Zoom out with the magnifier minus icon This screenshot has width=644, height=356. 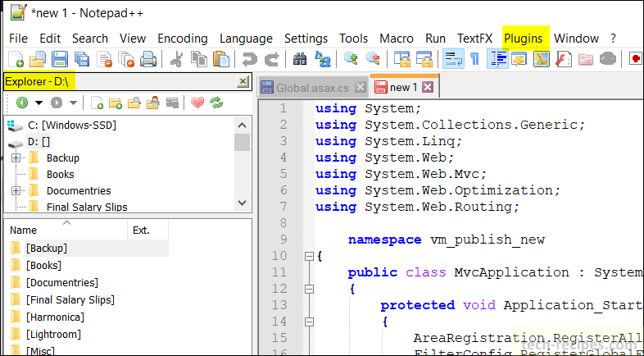(x=373, y=59)
